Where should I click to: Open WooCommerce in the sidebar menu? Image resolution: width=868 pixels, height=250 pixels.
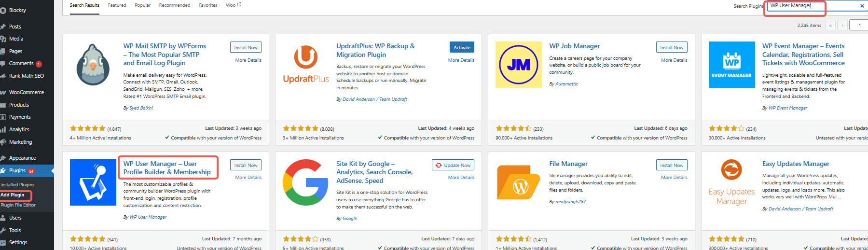26,92
